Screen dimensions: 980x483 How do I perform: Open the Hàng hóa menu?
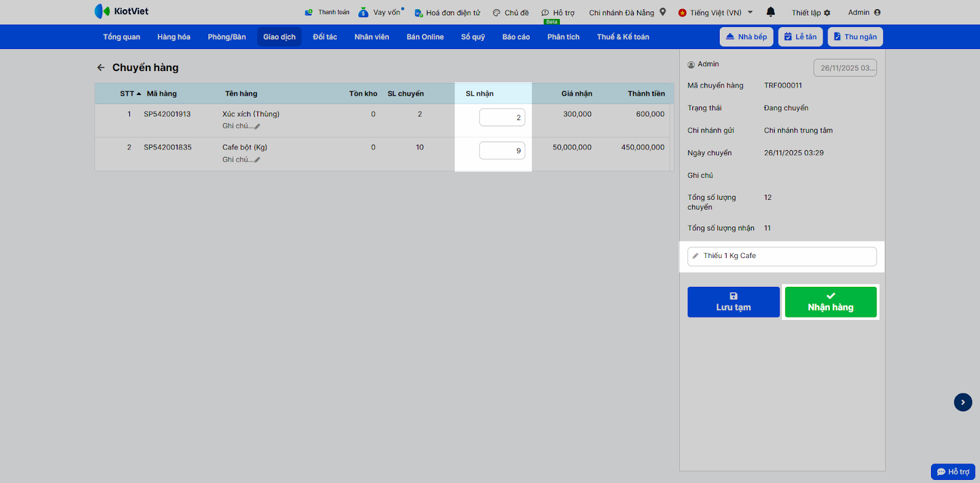pyautogui.click(x=174, y=37)
